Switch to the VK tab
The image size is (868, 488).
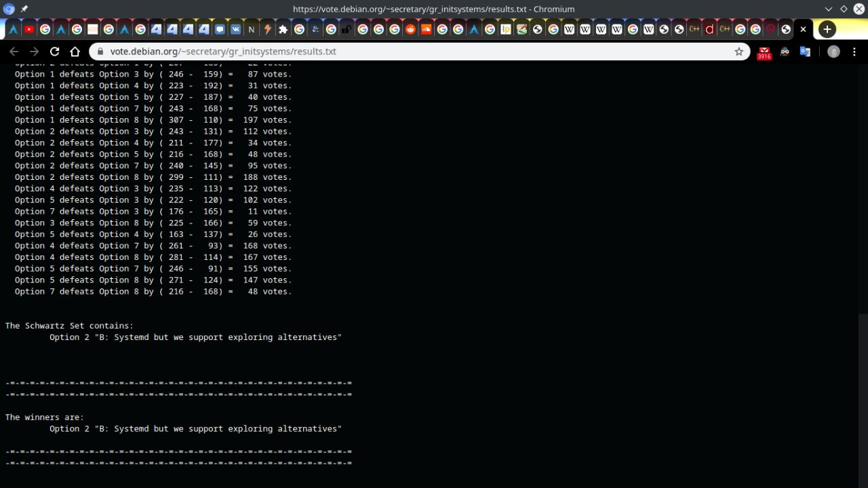(235, 29)
